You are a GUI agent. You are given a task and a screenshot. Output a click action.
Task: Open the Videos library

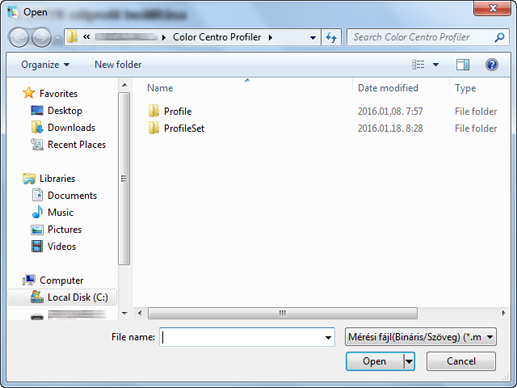click(62, 246)
